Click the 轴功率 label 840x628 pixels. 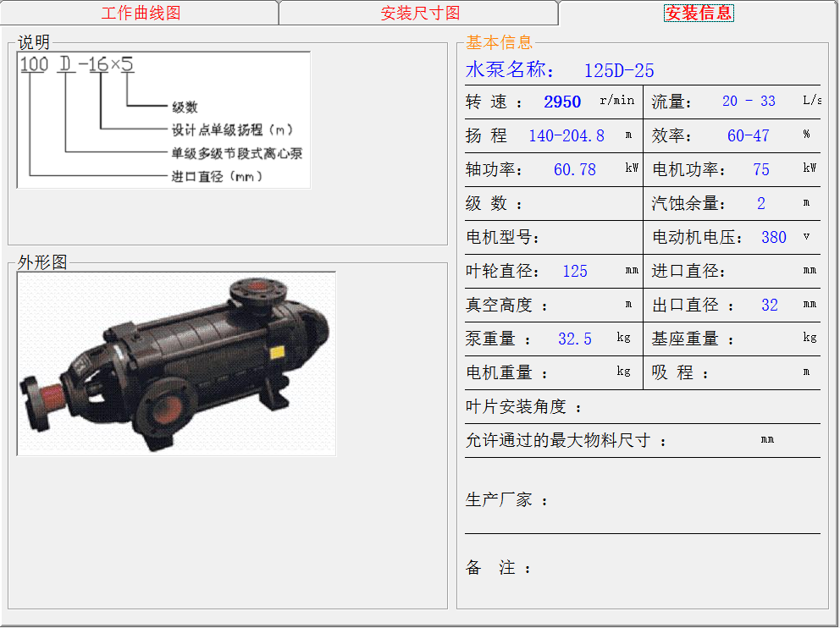pyautogui.click(x=494, y=170)
